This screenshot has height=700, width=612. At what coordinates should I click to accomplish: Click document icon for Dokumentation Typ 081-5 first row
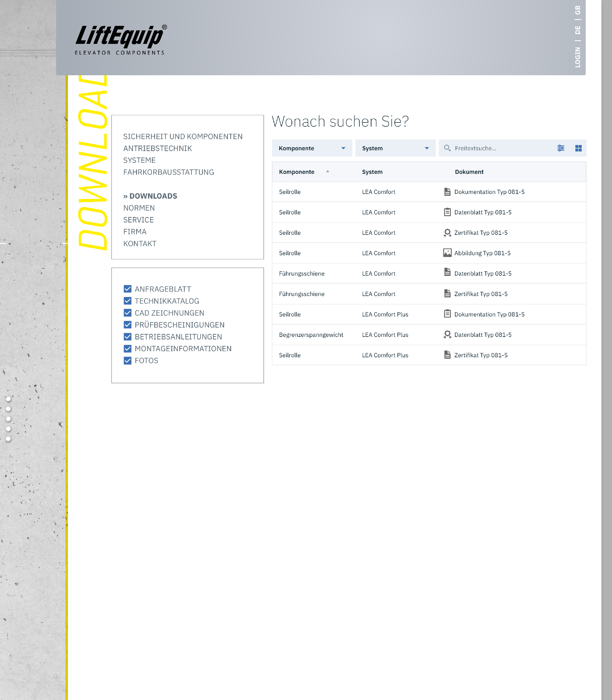447,192
